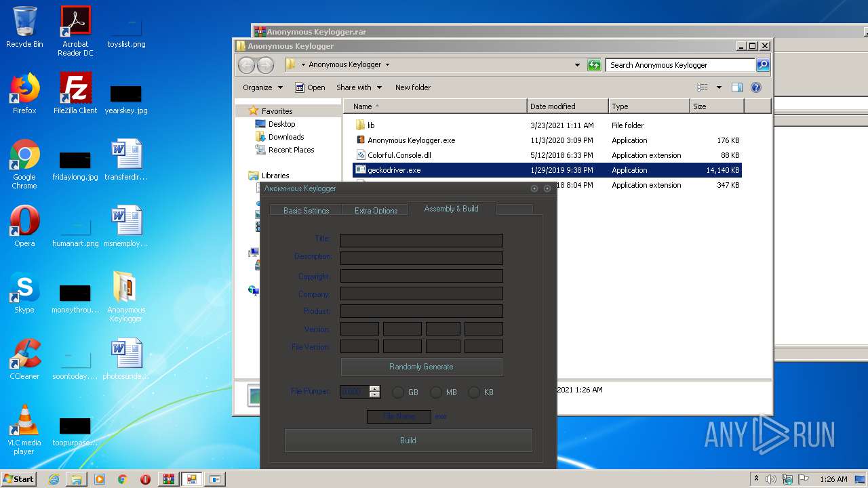This screenshot has width=868, height=488.
Task: Sort files by the Name column
Action: tap(435, 106)
